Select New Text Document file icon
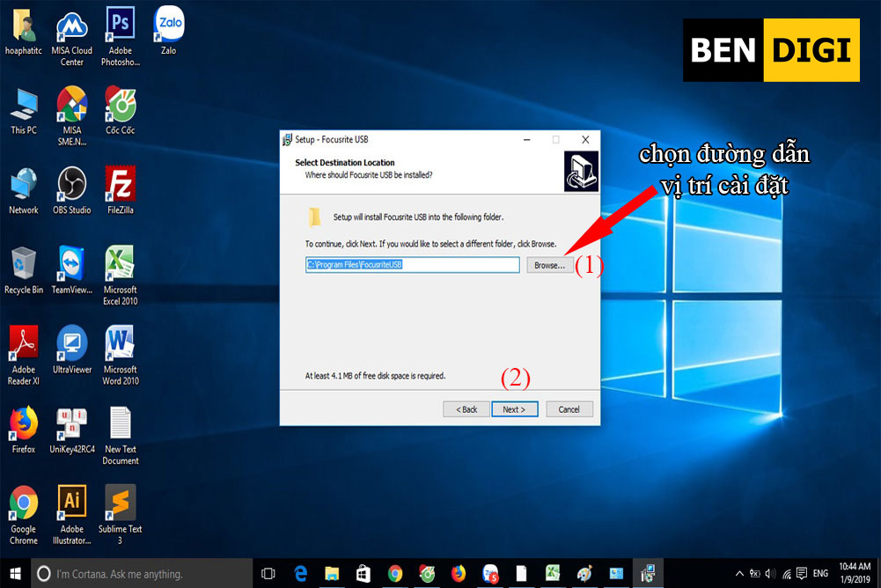 121,436
